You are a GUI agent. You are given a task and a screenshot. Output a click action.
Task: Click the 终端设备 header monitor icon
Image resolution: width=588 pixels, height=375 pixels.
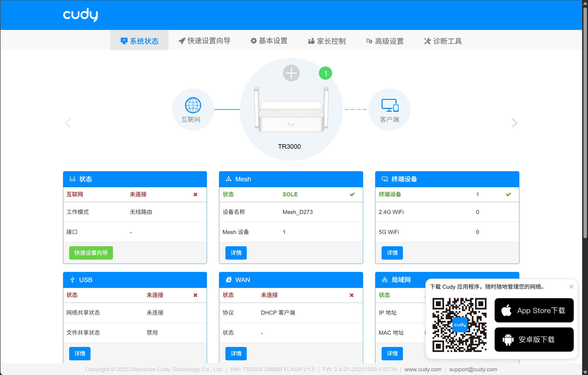385,179
